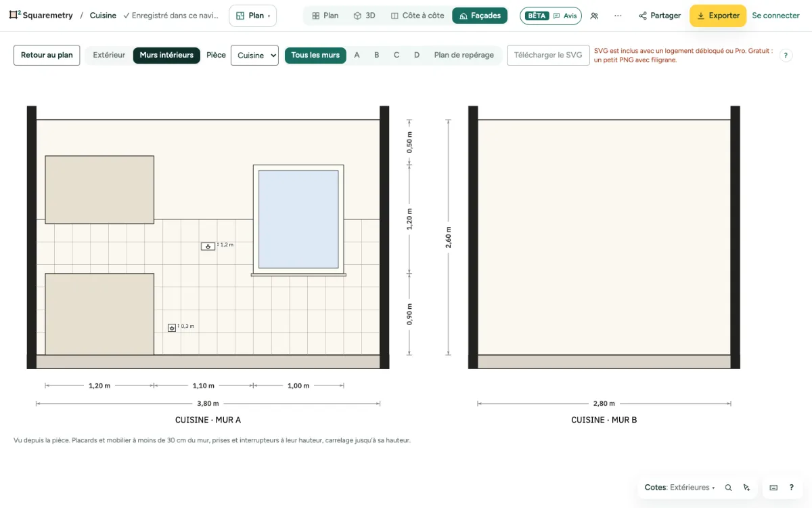Select the Façades view tab
Image resolution: width=812 pixels, height=508 pixels.
(x=480, y=16)
